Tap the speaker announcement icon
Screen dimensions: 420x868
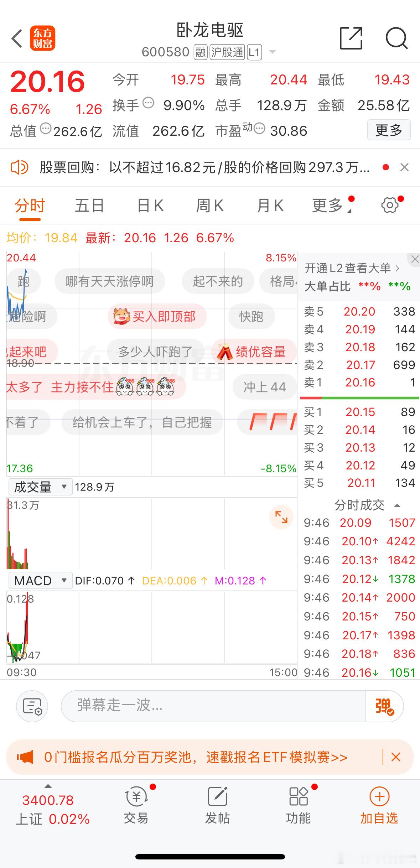tap(19, 167)
